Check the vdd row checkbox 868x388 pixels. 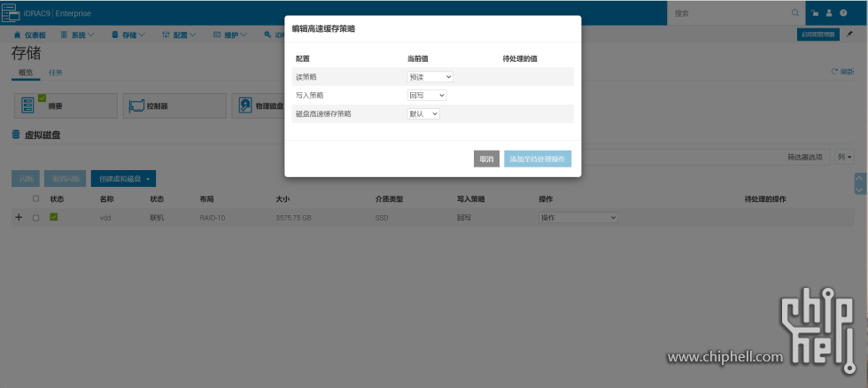coord(36,218)
